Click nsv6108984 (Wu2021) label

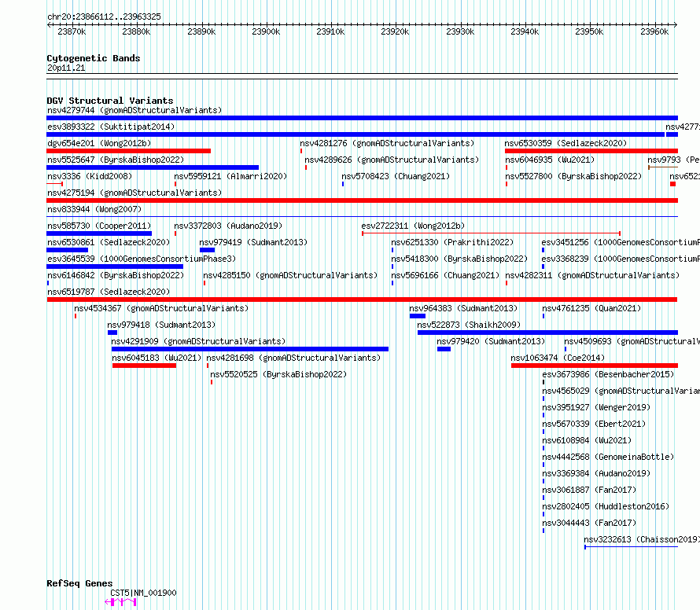coord(587,440)
